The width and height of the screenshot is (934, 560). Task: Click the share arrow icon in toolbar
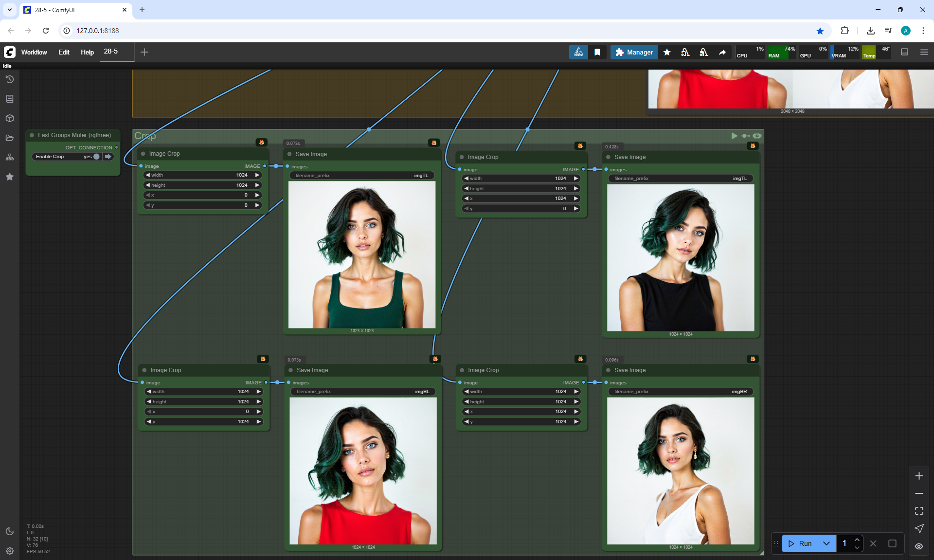pyautogui.click(x=722, y=52)
